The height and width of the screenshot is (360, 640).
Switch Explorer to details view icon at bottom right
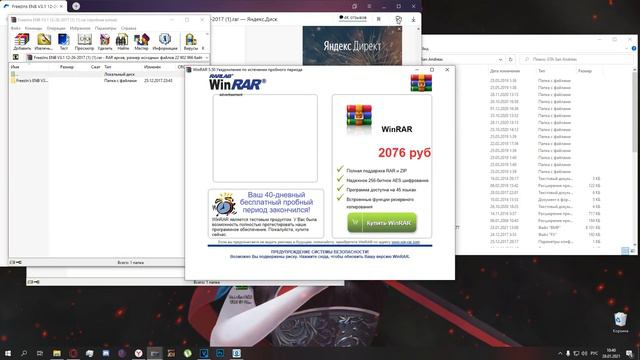coord(625,251)
